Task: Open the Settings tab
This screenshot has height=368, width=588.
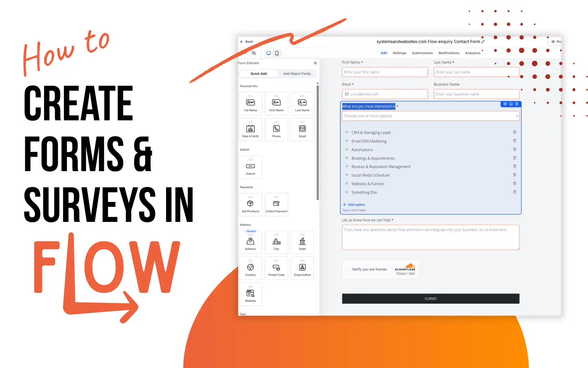Action: click(399, 53)
